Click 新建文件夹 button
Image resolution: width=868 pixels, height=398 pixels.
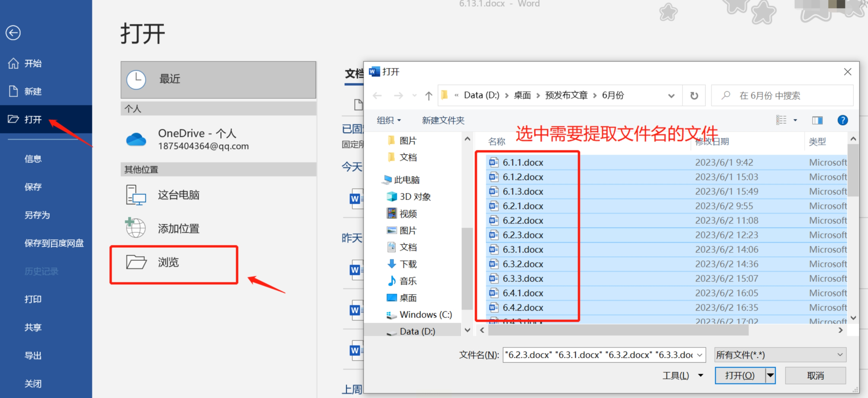[x=443, y=120]
